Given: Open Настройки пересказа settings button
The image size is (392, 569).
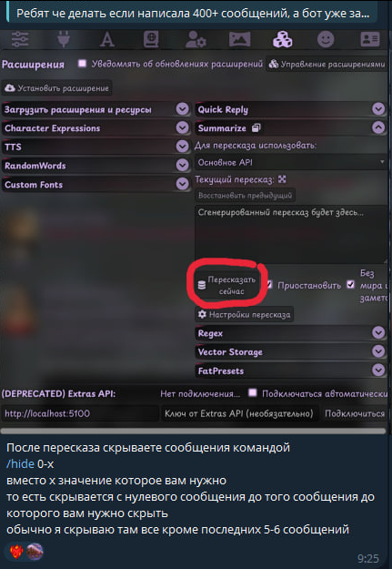Looking at the screenshot, I should tap(244, 315).
